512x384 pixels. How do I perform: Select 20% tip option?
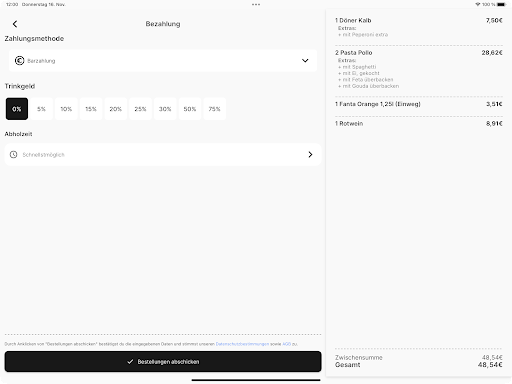(x=116, y=109)
